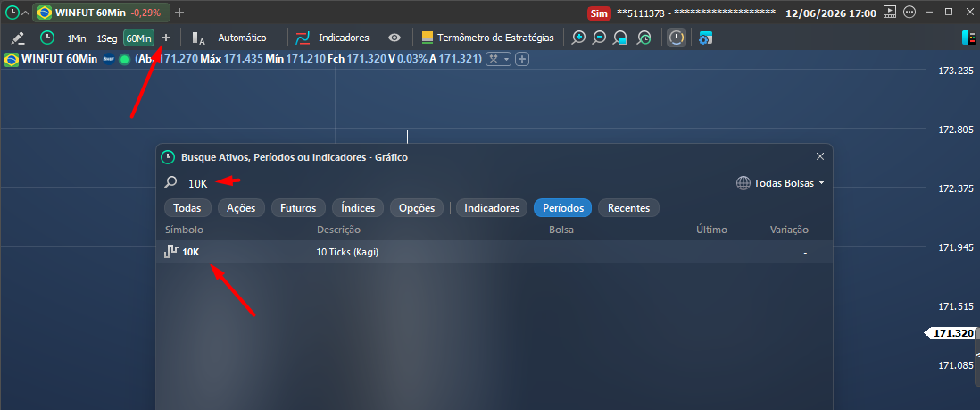Sort by Descrição column
The image size is (980, 410).
pyautogui.click(x=338, y=230)
